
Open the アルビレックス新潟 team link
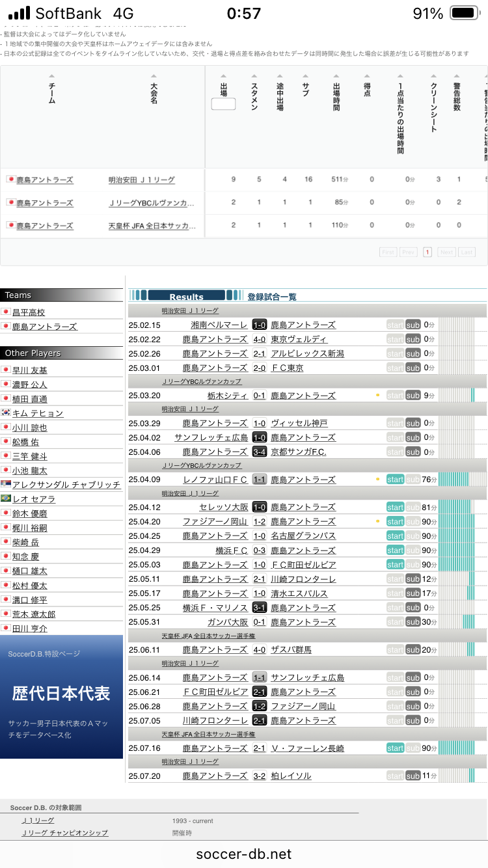click(308, 353)
